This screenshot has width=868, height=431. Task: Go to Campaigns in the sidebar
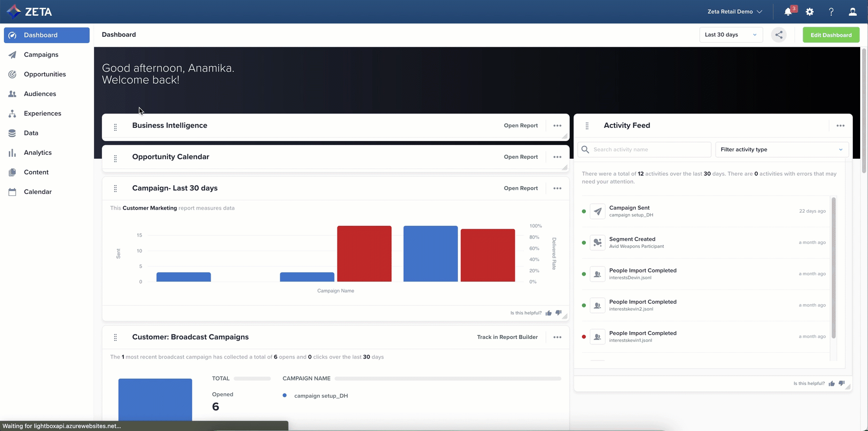point(41,55)
